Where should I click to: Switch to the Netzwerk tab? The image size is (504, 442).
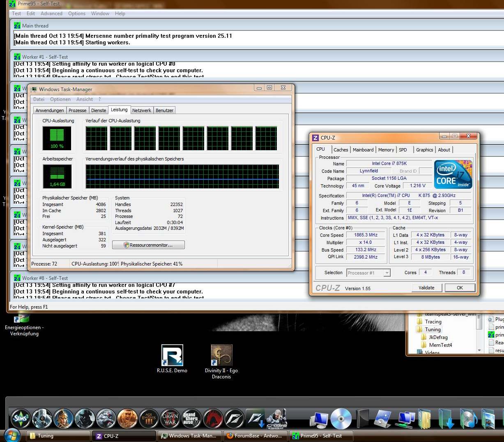[x=142, y=110]
